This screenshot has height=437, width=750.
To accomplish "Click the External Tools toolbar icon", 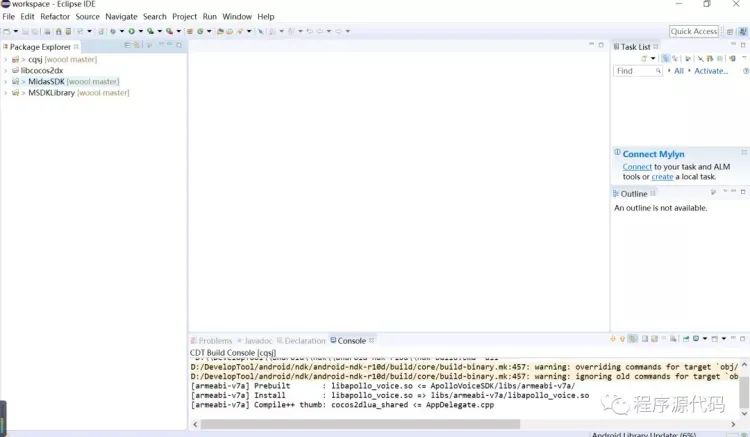I will click(169, 31).
